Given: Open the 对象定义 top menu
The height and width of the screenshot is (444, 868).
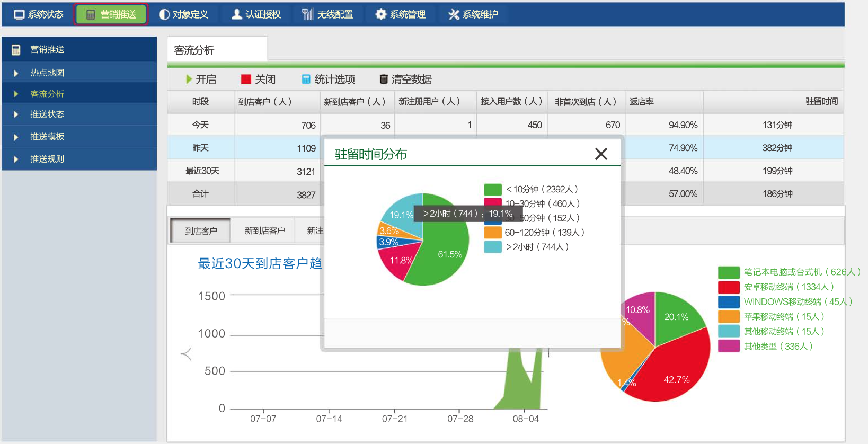Looking at the screenshot, I should tap(183, 14).
